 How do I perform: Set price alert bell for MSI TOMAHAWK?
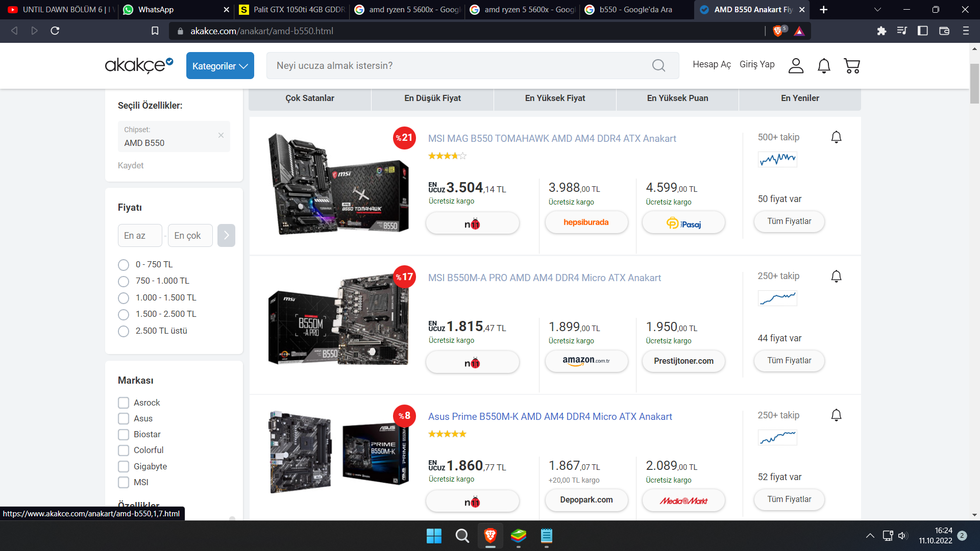836,137
